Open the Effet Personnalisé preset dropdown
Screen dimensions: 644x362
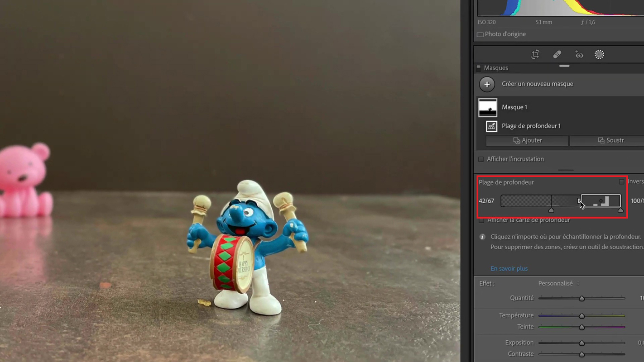[x=558, y=284]
